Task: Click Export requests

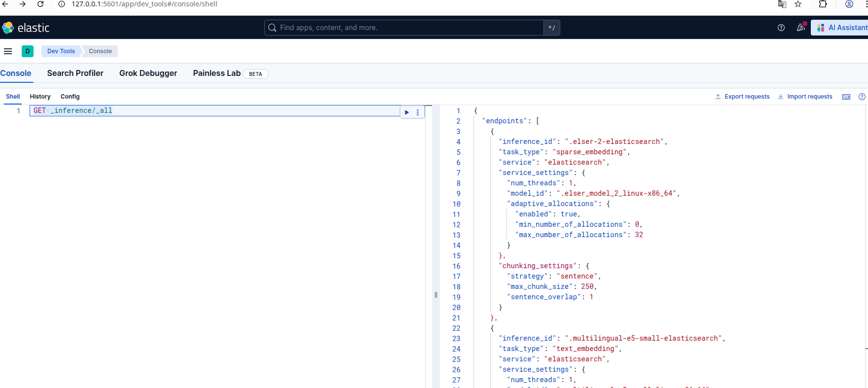Action: point(743,97)
